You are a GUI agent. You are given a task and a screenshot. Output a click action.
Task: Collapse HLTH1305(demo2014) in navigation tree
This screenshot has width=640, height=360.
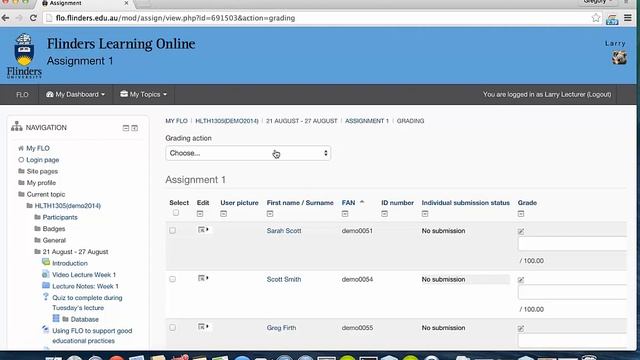point(29,206)
